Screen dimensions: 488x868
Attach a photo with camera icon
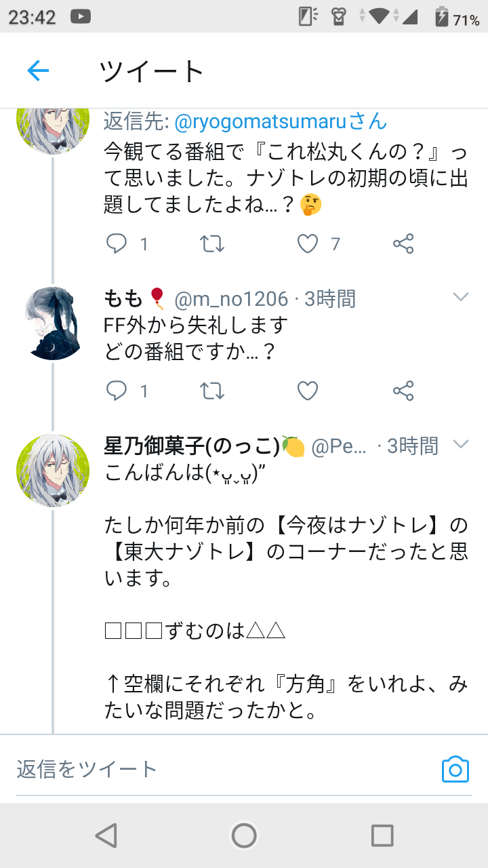(455, 770)
